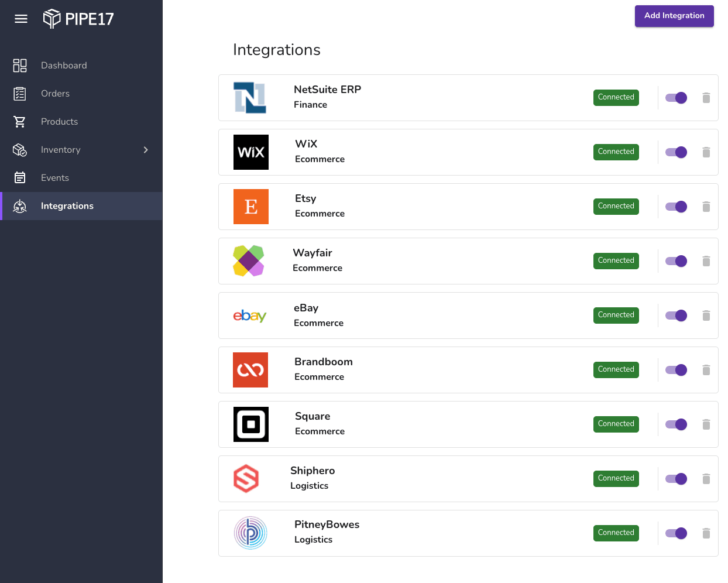The height and width of the screenshot is (583, 728).
Task: Disable the Shiphero integration switch
Action: [676, 479]
